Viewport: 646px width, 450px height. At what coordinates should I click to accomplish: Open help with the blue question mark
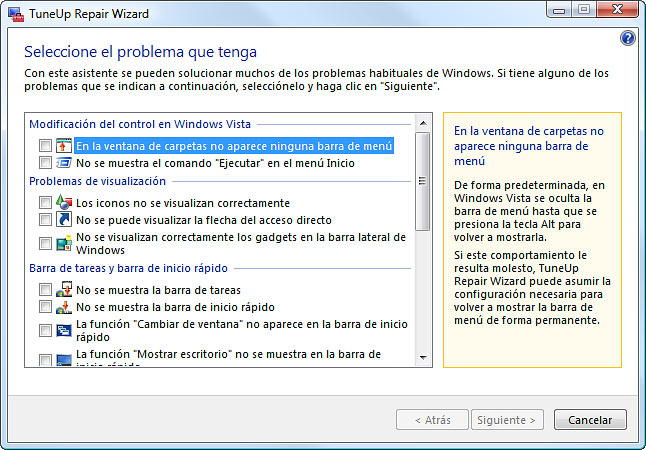click(x=628, y=38)
